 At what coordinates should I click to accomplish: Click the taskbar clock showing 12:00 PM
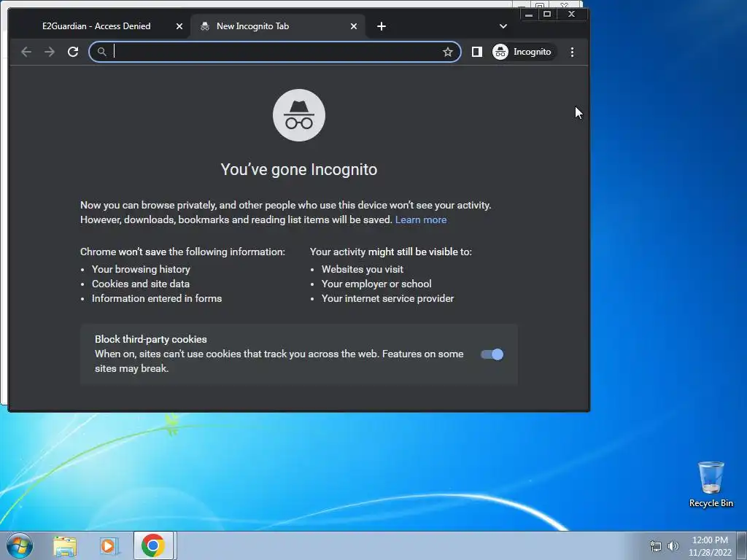point(710,545)
